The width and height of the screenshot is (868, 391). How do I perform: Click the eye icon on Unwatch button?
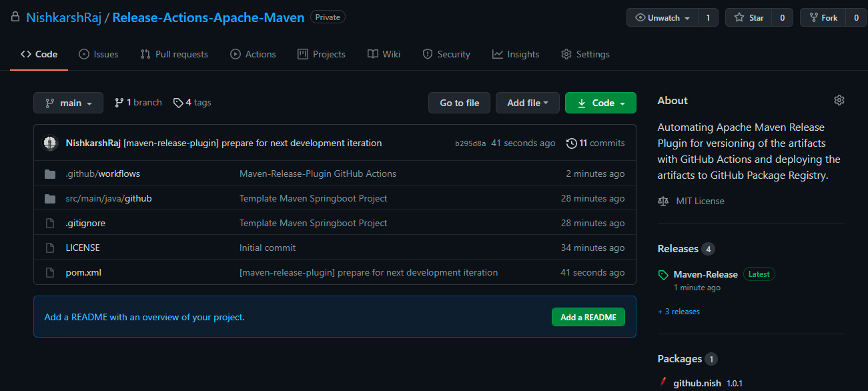(x=640, y=17)
